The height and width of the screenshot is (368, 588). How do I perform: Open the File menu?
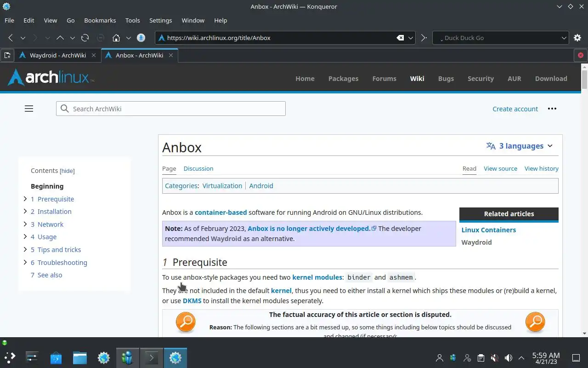9,20
